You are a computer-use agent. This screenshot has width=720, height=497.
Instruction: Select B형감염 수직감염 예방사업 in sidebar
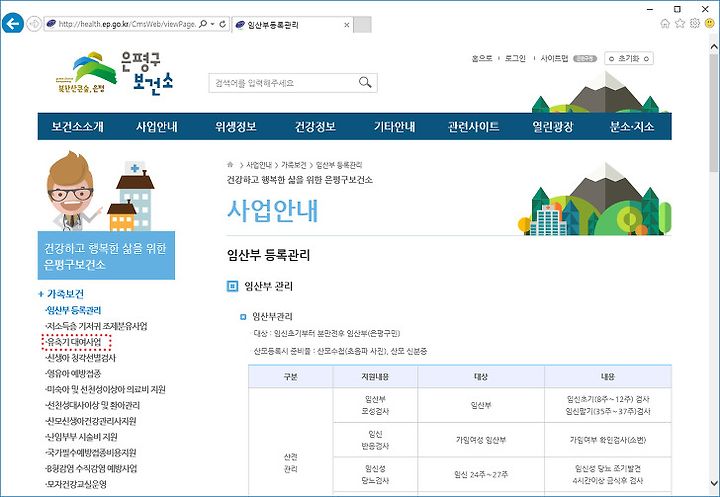point(91,469)
